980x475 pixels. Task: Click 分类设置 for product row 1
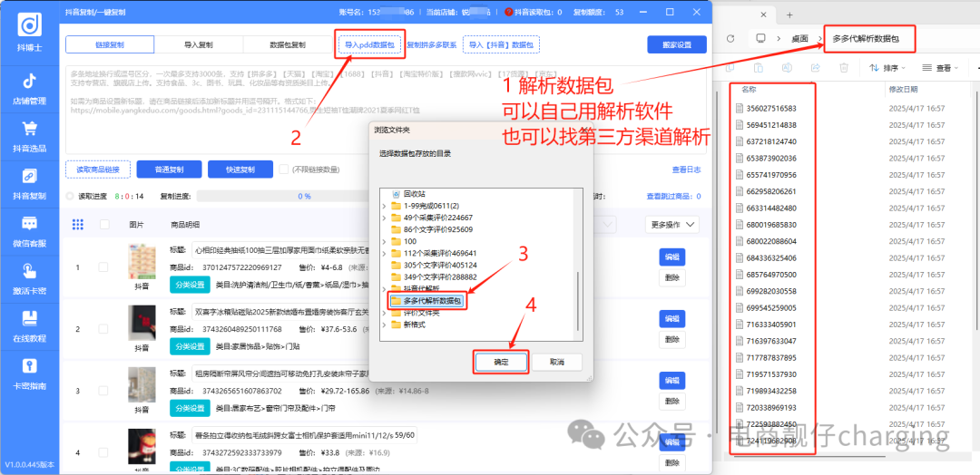[x=190, y=285]
